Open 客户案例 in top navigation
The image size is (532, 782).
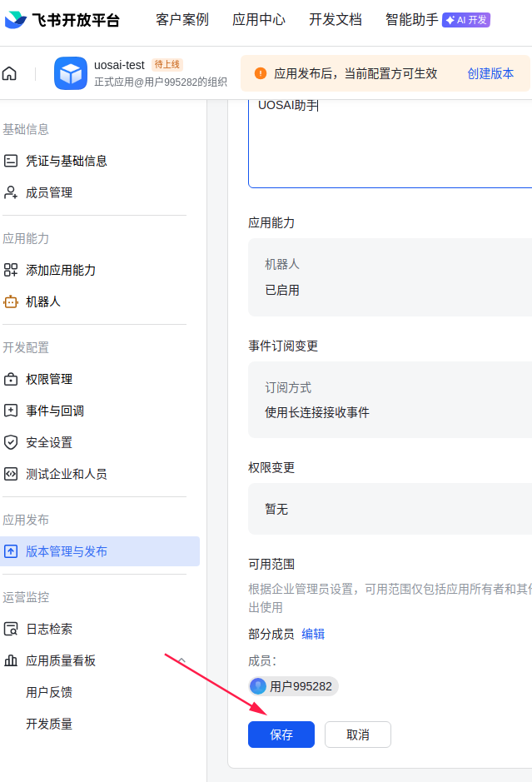click(x=182, y=19)
